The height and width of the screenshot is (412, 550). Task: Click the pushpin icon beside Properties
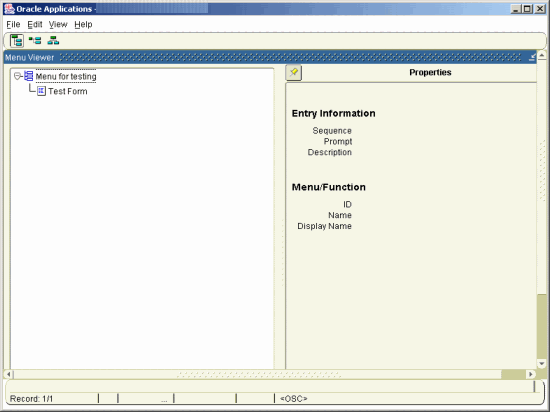(294, 73)
